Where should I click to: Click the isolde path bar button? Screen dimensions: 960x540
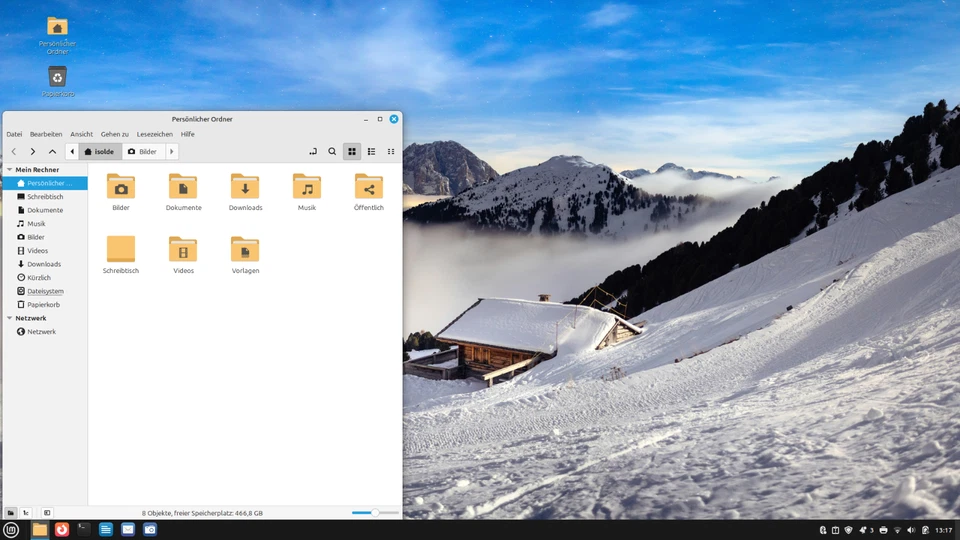[x=100, y=151]
